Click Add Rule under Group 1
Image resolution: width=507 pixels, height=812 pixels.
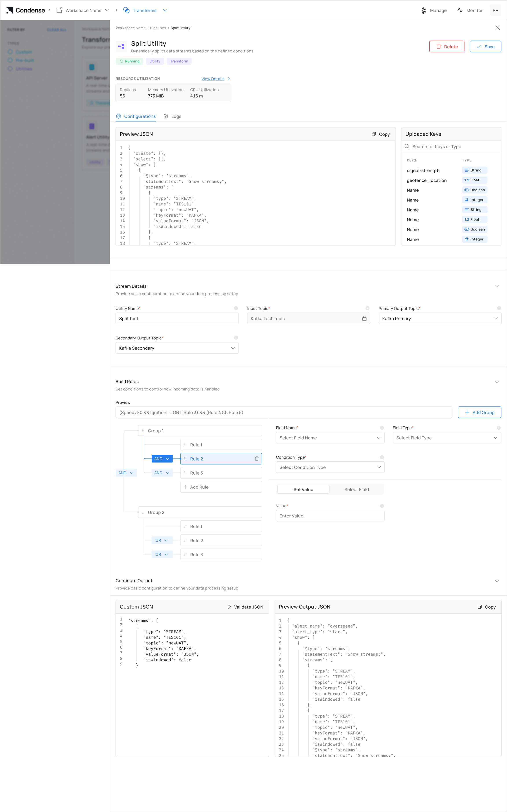(x=221, y=487)
